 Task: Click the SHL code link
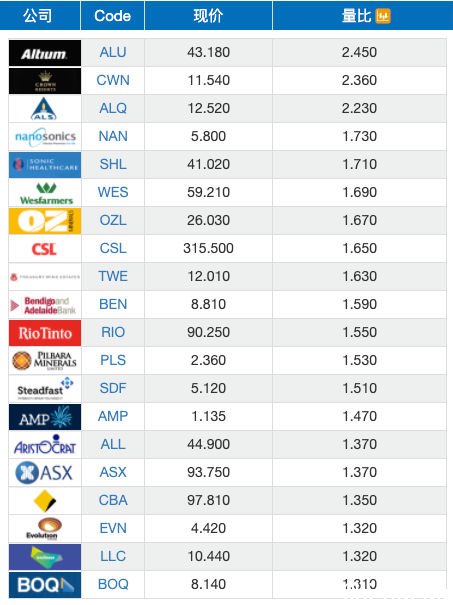pos(113,164)
